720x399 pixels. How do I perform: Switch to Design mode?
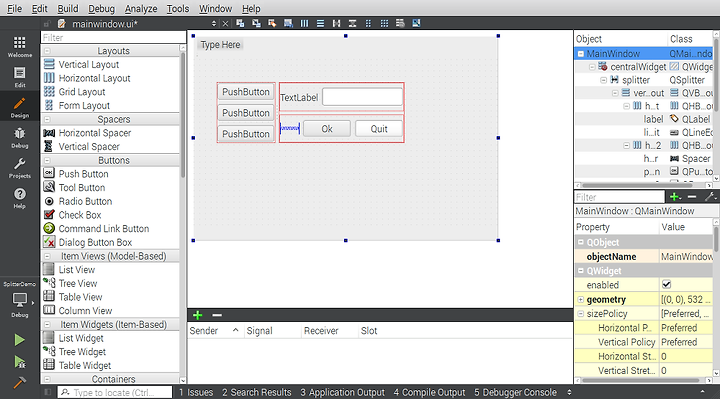coord(19,107)
